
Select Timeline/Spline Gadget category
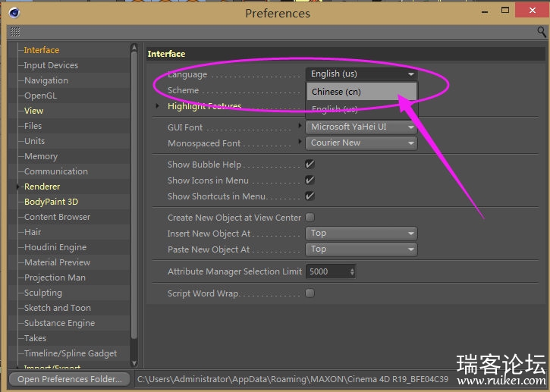[x=71, y=353]
